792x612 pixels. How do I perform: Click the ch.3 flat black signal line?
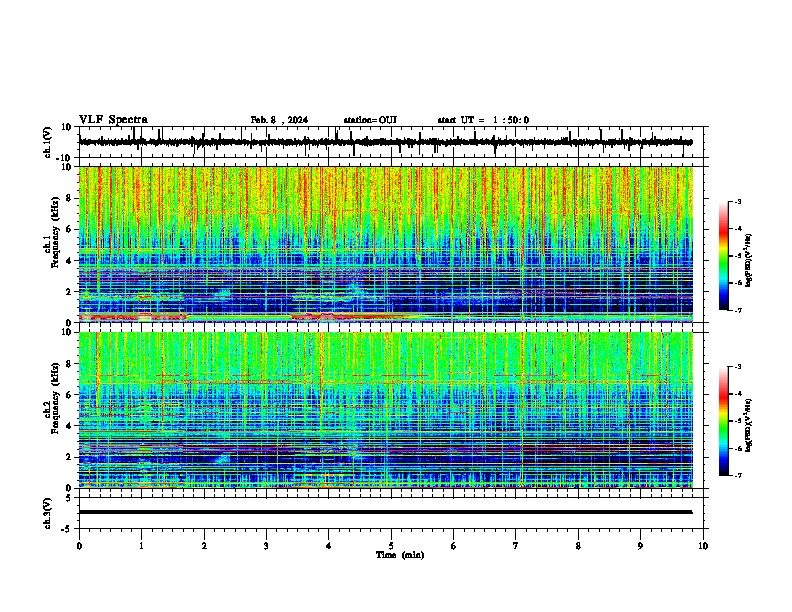(386, 512)
